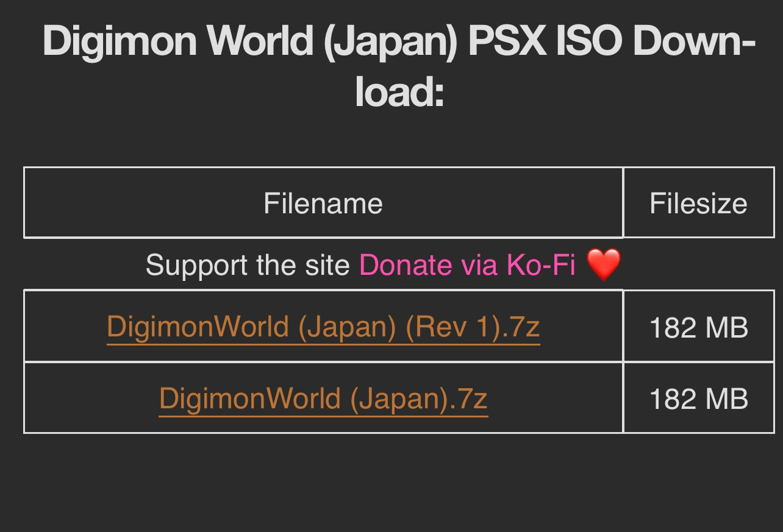The height and width of the screenshot is (532, 783).
Task: Select the 182 MB cell in Rev 1 row
Action: point(699,326)
